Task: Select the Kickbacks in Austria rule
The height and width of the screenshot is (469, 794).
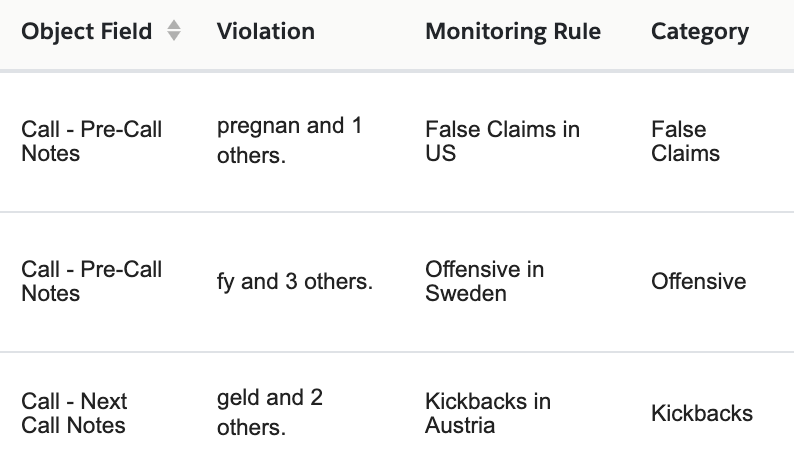Action: click(x=487, y=413)
